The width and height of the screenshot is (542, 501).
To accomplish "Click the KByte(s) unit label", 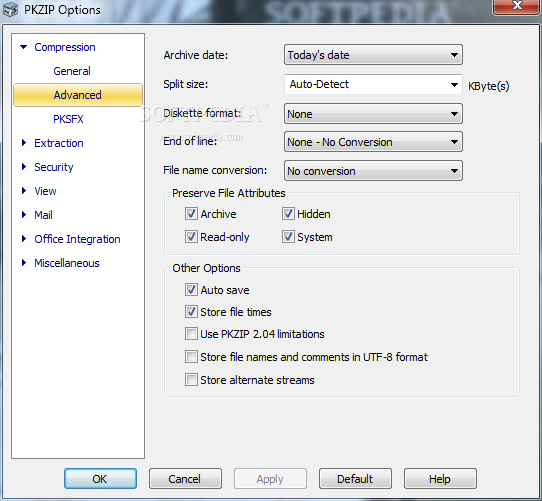I will point(488,86).
